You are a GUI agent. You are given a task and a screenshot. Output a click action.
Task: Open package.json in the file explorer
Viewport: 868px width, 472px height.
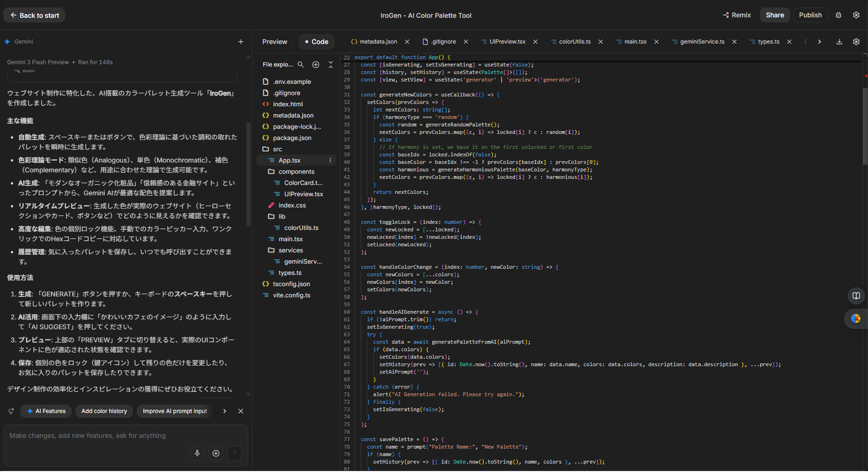click(297, 138)
